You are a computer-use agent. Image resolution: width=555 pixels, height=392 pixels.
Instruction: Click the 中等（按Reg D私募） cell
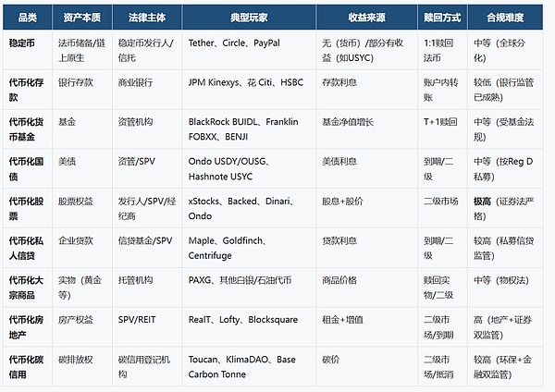[x=503, y=169]
